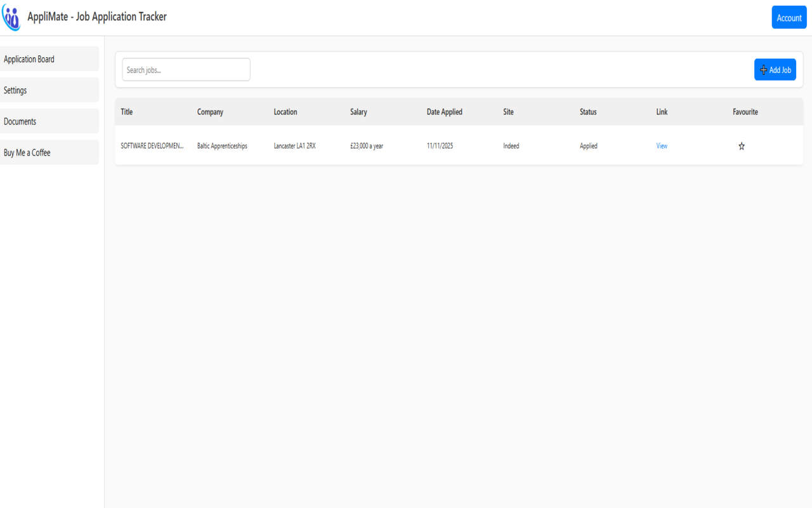Open the View link for the Indeed job
Viewport: 812px width, 508px height.
point(662,145)
